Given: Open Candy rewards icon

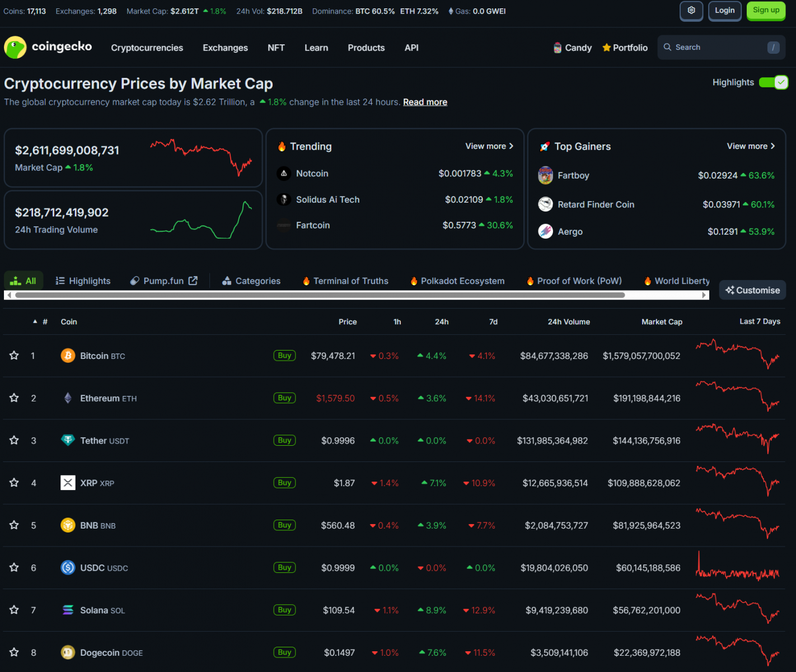Looking at the screenshot, I should (x=558, y=48).
